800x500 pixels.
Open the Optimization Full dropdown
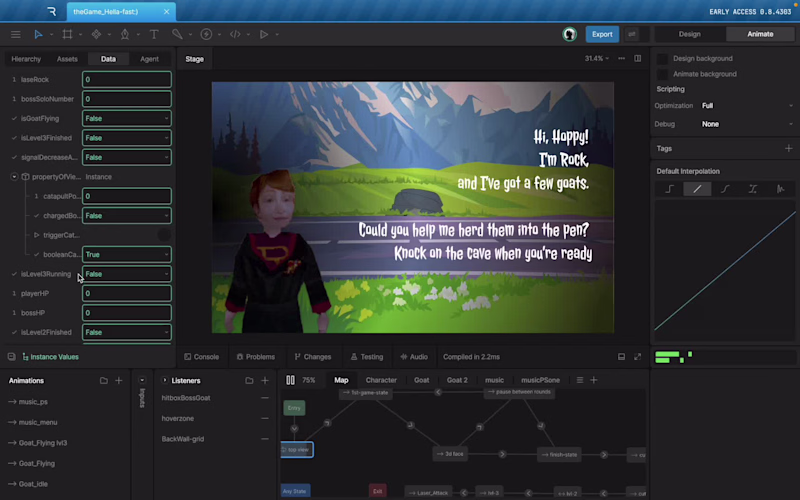click(747, 106)
